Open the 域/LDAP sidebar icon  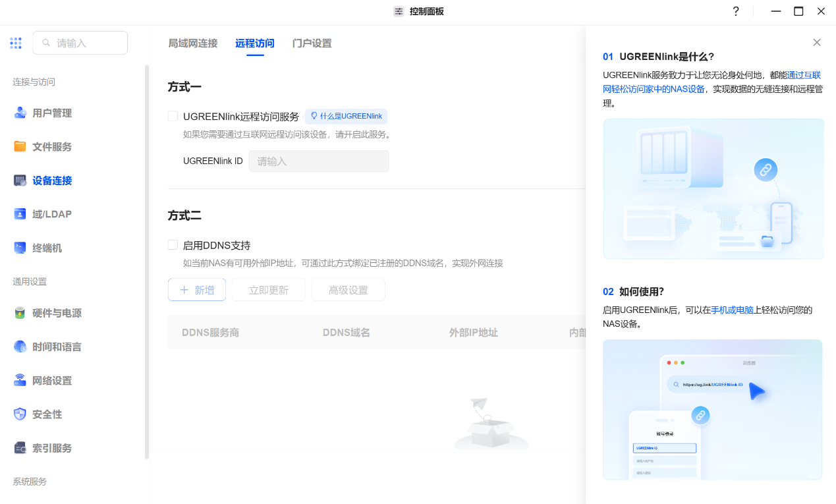20,214
